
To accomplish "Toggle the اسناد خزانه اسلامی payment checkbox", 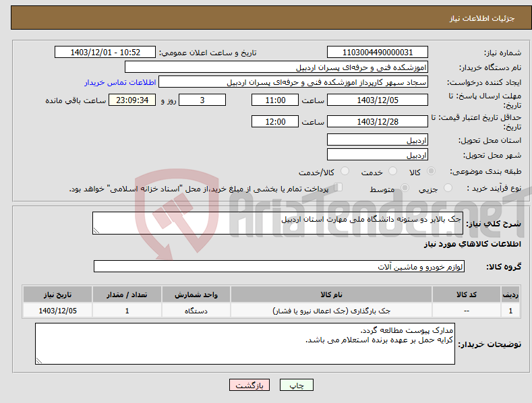I will (x=338, y=187).
